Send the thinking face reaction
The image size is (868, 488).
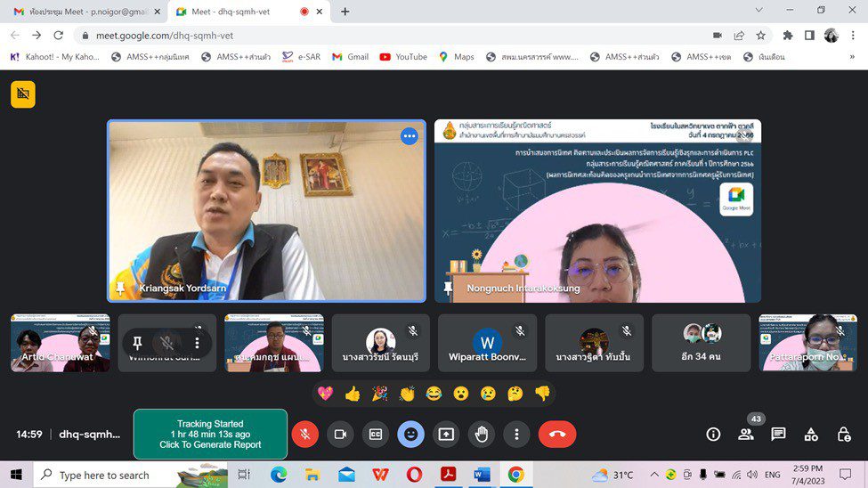(x=515, y=394)
